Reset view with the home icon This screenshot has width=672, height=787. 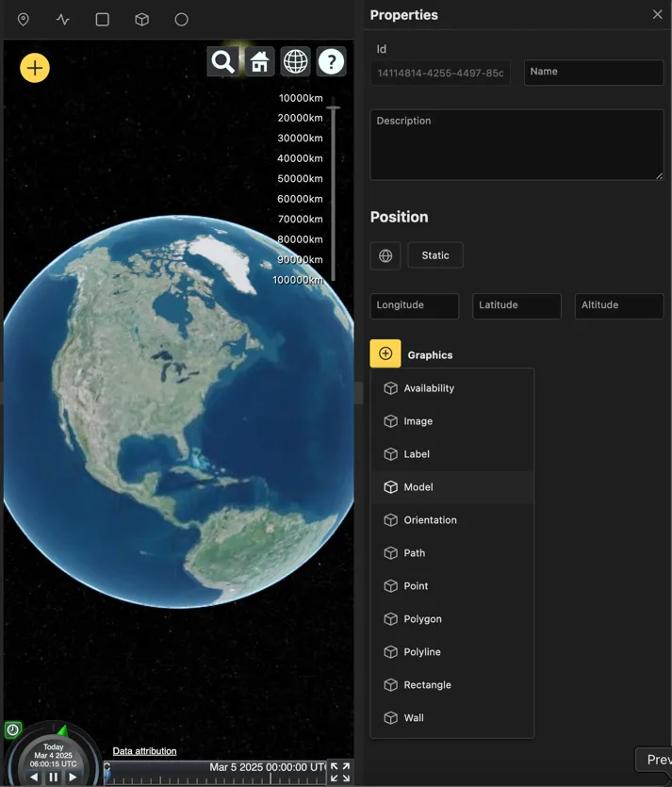click(259, 62)
